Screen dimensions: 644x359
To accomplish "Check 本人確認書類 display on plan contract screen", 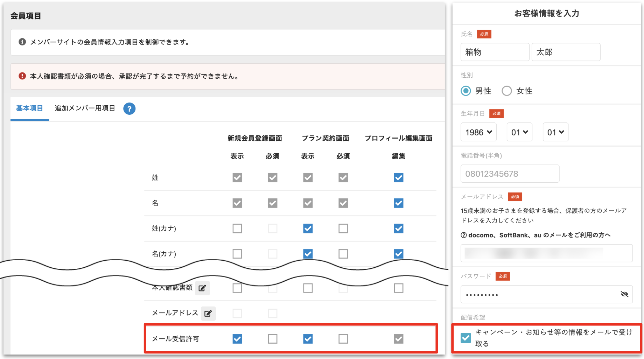I will [308, 288].
